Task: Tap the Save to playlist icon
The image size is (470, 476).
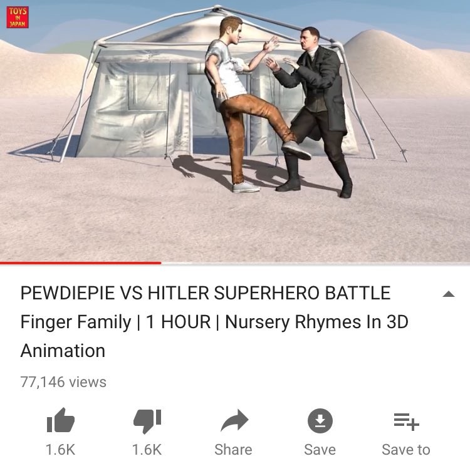Action: coord(406,422)
